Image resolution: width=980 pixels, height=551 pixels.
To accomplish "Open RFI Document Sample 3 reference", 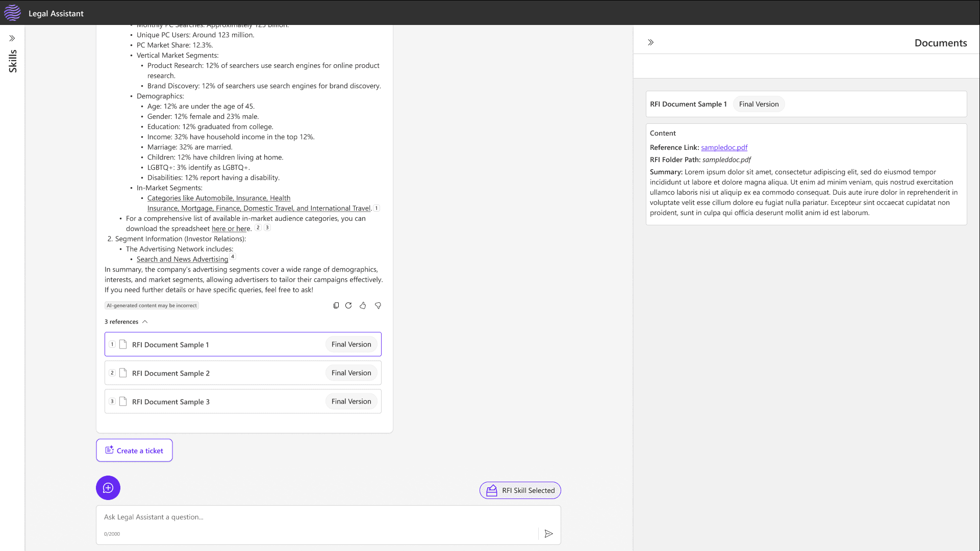I will click(x=243, y=401).
